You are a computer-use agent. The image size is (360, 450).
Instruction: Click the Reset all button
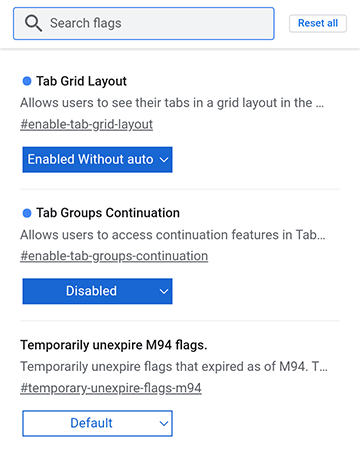[x=318, y=23]
